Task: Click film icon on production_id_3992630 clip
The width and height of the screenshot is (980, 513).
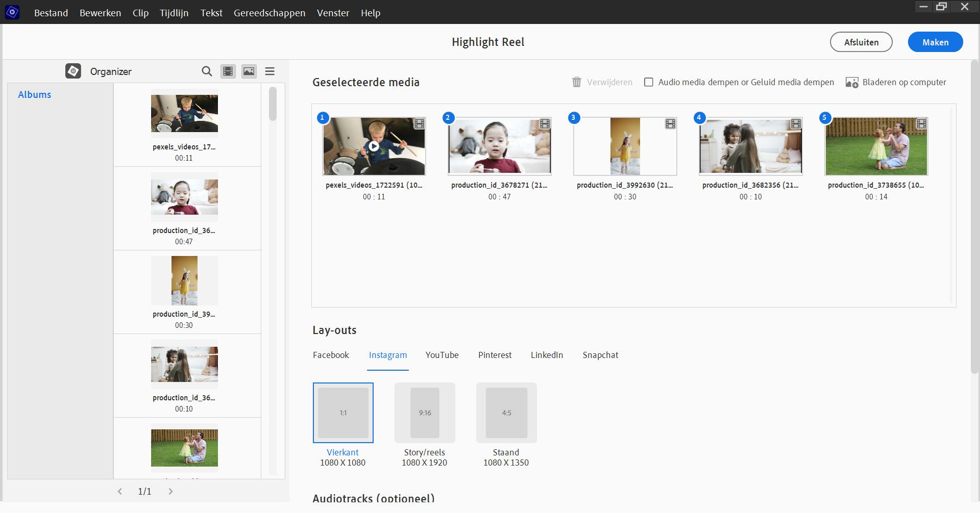Action: click(x=670, y=123)
